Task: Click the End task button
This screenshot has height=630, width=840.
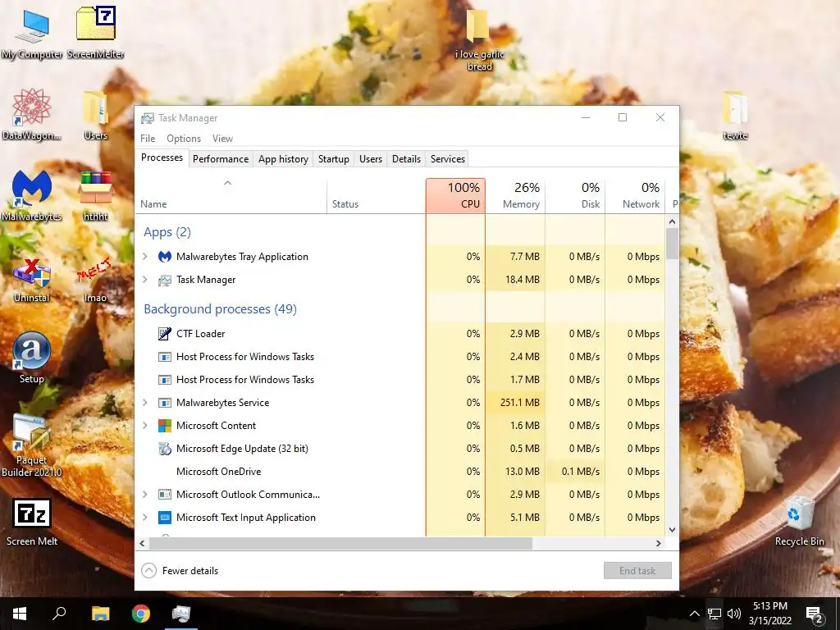Action: [x=637, y=571]
